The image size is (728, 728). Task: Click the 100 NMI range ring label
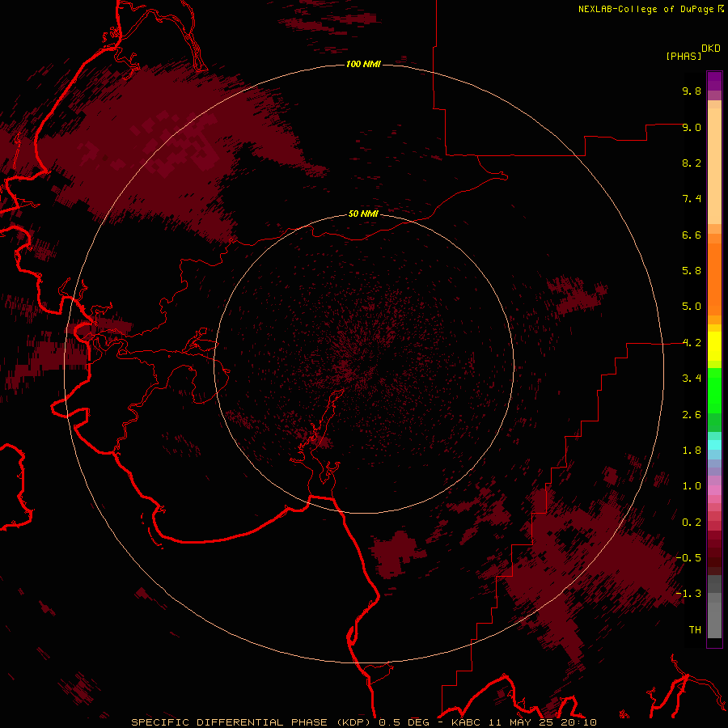(363, 64)
